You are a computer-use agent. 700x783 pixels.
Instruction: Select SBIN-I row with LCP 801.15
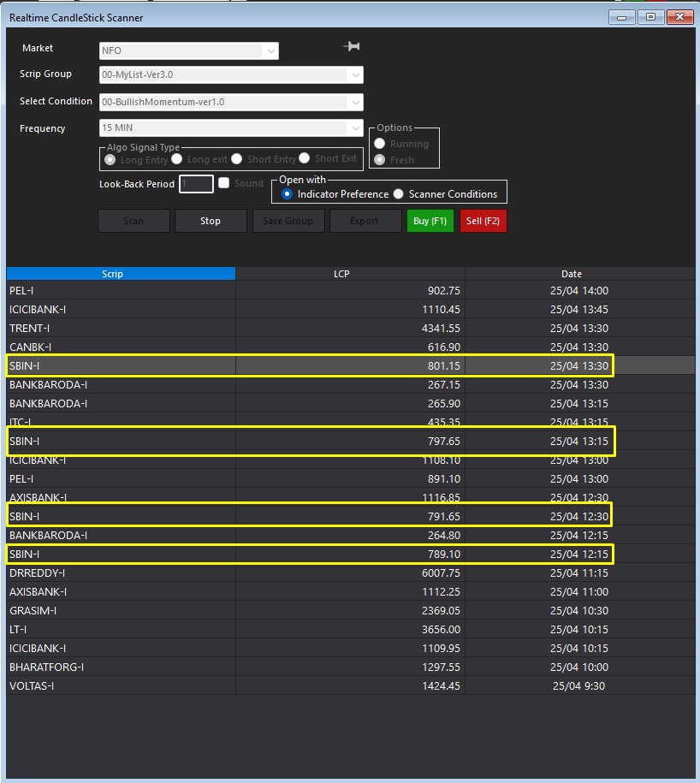click(351, 366)
